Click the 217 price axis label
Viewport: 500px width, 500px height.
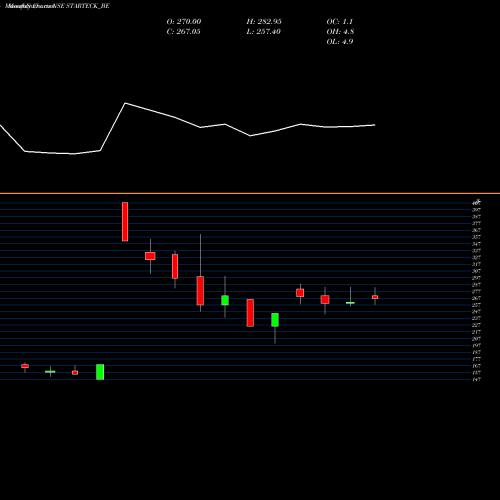(x=476, y=332)
